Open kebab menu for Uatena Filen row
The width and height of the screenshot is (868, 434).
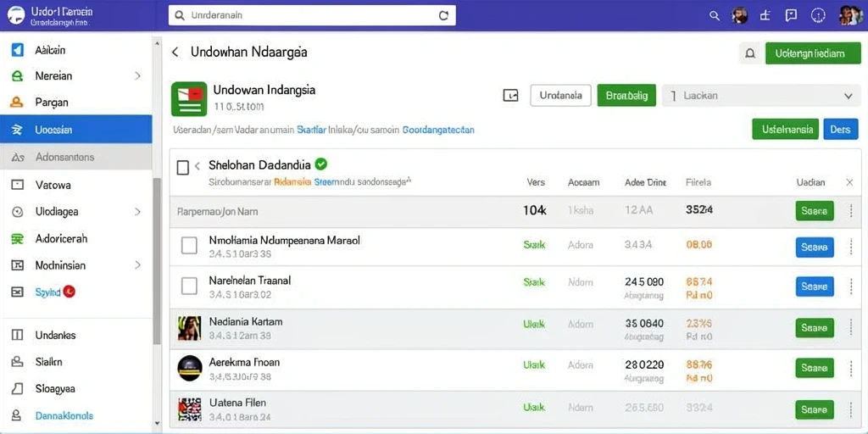tap(851, 409)
